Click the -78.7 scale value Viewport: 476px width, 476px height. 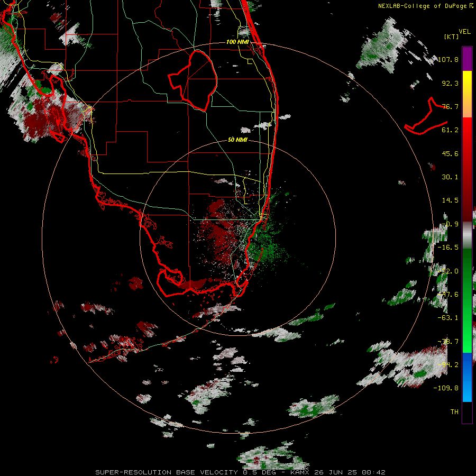point(448,342)
